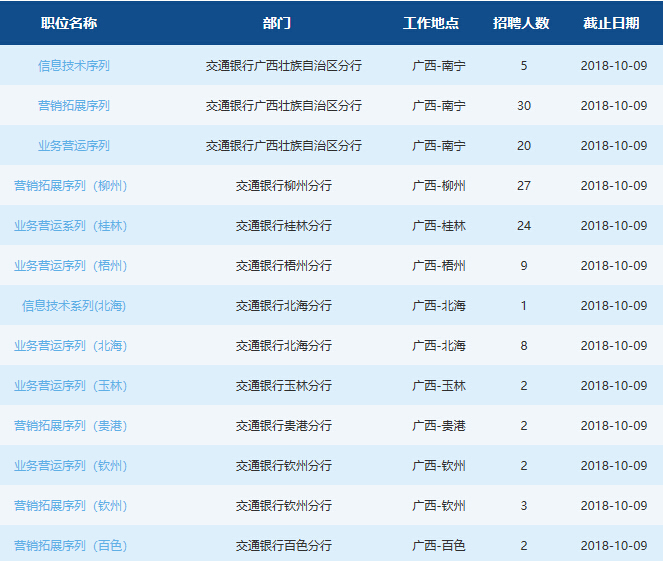Screen dimensions: 663x561
Task: Select 交通银行玉林分行 department cell
Action: [284, 386]
